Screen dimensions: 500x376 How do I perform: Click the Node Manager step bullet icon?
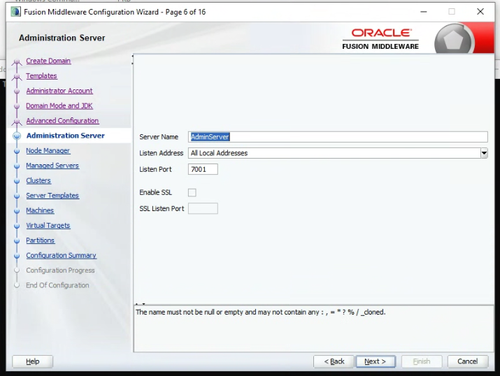coord(17,151)
